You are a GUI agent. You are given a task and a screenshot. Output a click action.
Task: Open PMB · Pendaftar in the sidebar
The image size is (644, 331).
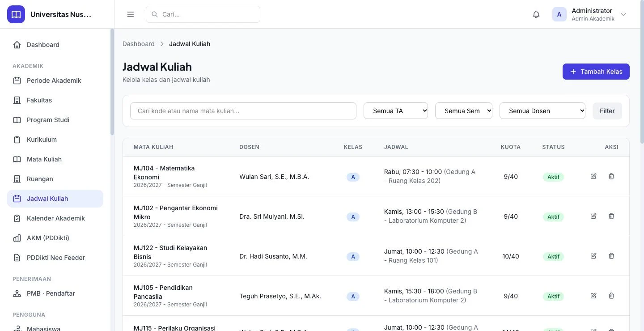point(55,293)
